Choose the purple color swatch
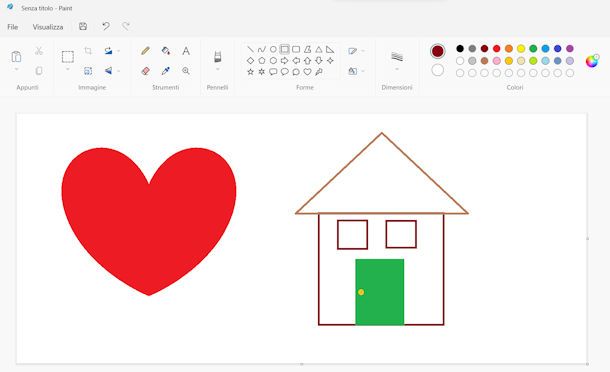Viewport: 610px width, 372px height. coord(570,49)
